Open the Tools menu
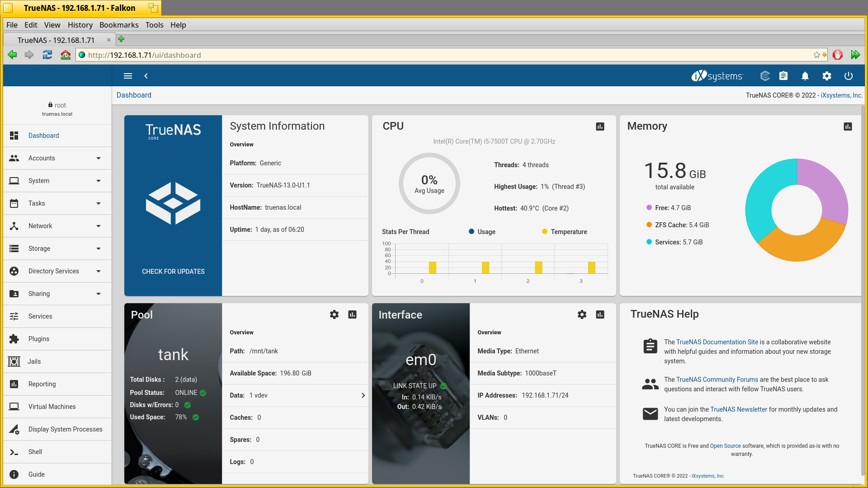Image resolution: width=868 pixels, height=488 pixels. pyautogui.click(x=154, y=25)
